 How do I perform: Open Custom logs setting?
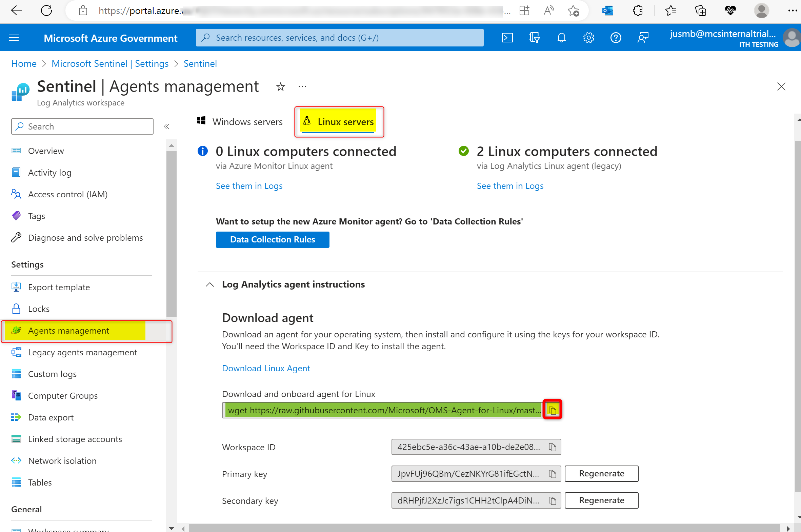tap(52, 374)
